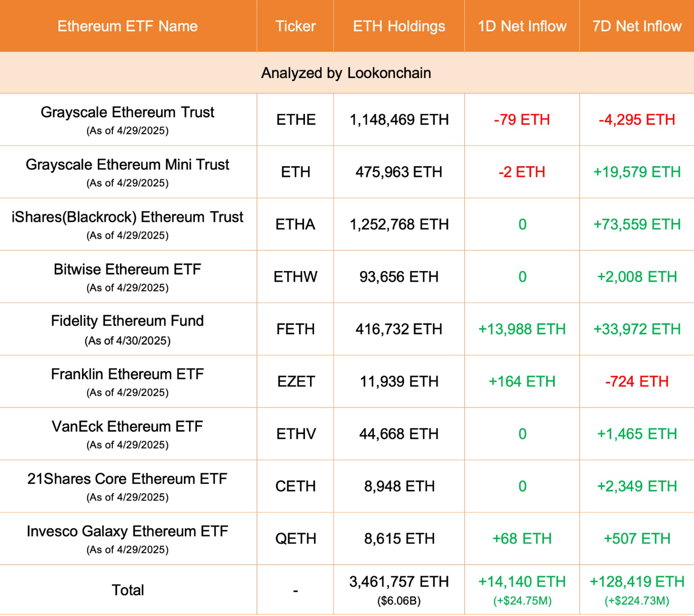The height and width of the screenshot is (616, 694).
Task: Select the "Grayscale Ethereum Trust" fund name
Action: click(x=128, y=112)
